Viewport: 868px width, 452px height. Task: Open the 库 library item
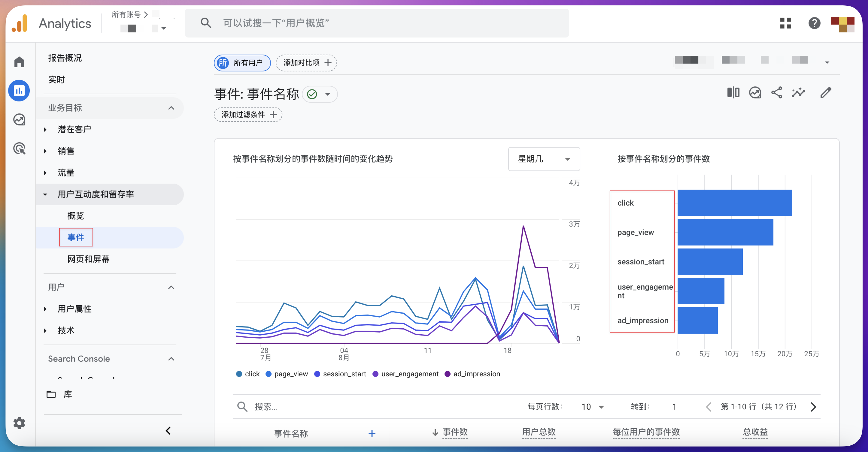(x=68, y=394)
